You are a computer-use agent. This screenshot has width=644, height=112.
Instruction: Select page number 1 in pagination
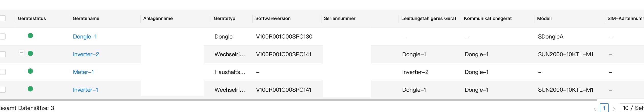coord(604,108)
